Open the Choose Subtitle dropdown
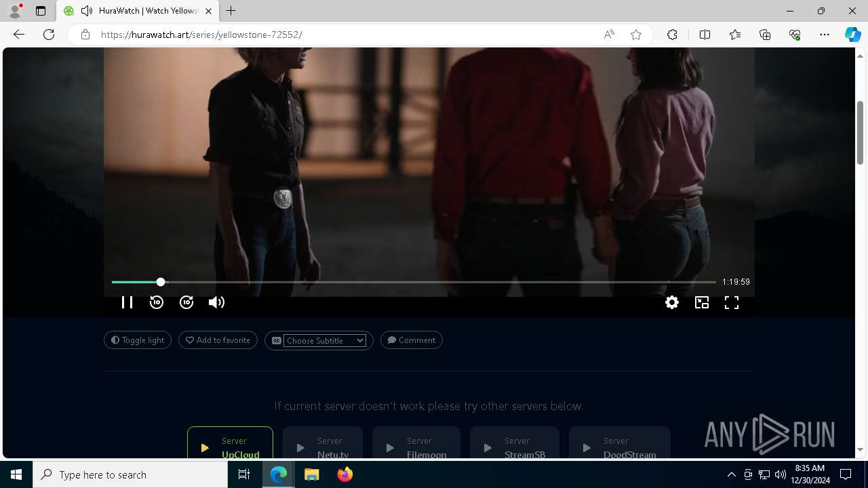The width and height of the screenshot is (868, 488). point(325,340)
